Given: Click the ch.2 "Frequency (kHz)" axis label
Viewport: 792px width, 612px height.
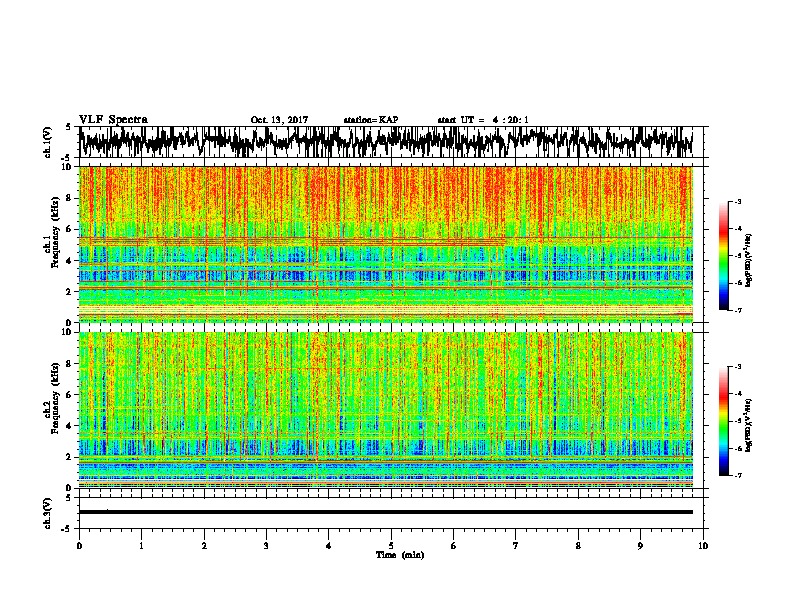Looking at the screenshot, I should click(56, 398).
